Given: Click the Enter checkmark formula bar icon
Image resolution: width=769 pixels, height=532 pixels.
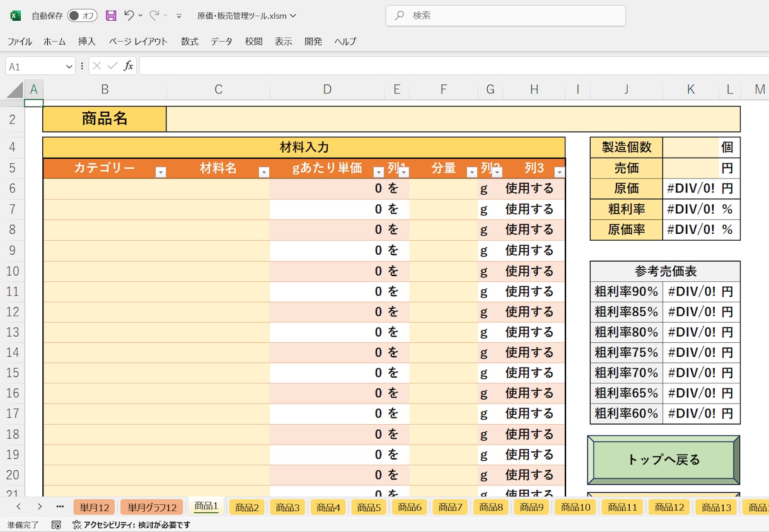Looking at the screenshot, I should click(x=112, y=66).
